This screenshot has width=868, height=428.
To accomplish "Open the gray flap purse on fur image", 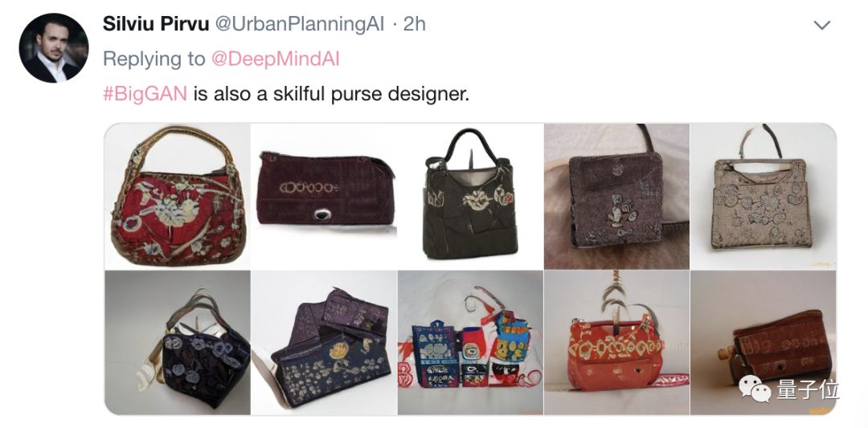I will (616, 196).
